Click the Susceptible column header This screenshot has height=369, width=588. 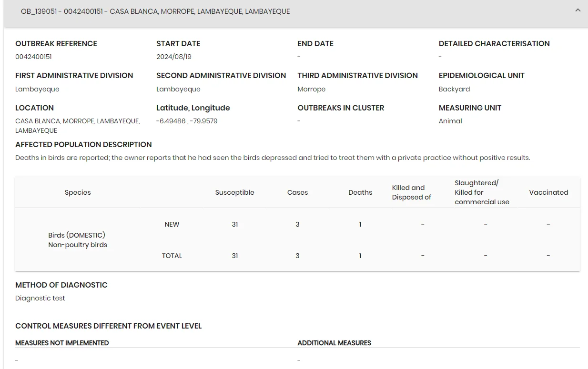(234, 192)
